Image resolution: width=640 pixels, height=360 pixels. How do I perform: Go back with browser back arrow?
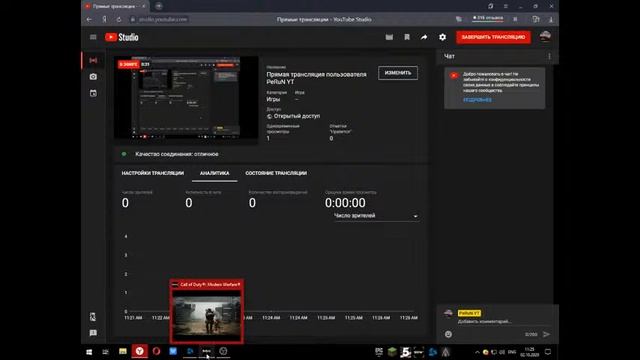click(x=89, y=19)
